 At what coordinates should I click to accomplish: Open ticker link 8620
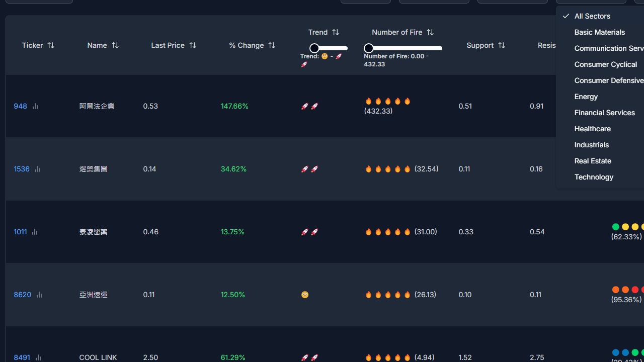[22, 295]
